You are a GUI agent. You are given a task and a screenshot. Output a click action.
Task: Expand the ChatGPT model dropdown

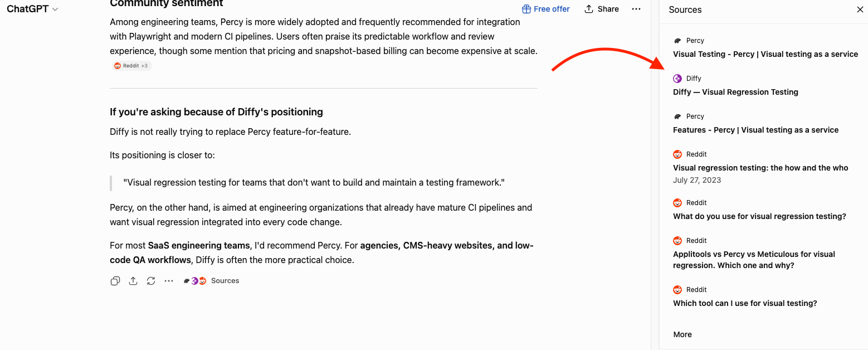click(32, 9)
